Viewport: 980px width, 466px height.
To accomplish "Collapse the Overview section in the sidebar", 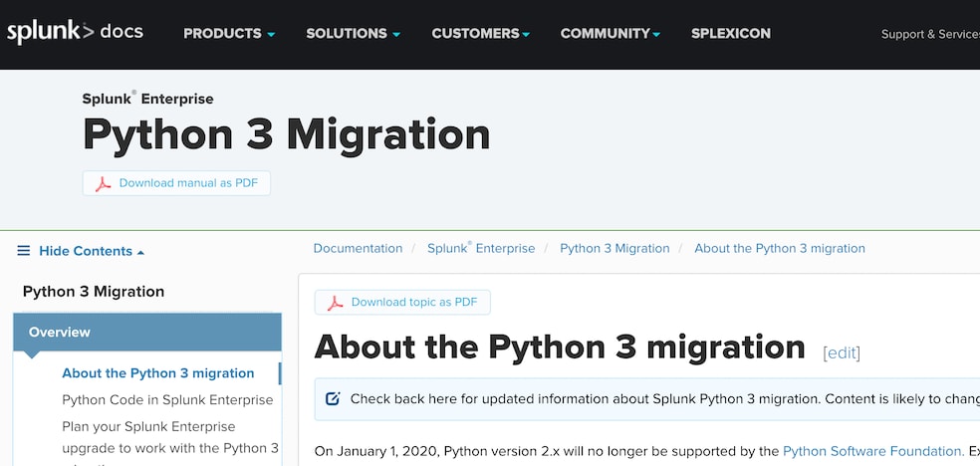I will (147, 333).
